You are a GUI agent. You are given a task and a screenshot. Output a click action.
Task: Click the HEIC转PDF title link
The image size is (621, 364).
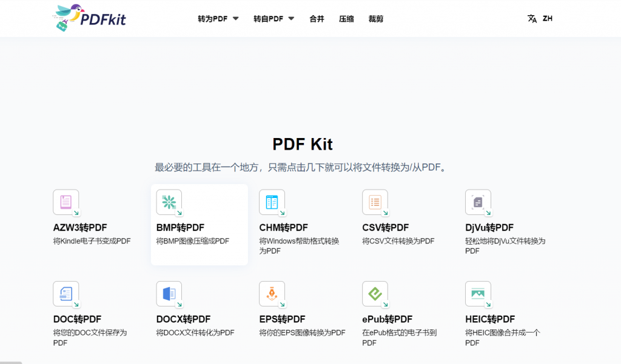(490, 319)
